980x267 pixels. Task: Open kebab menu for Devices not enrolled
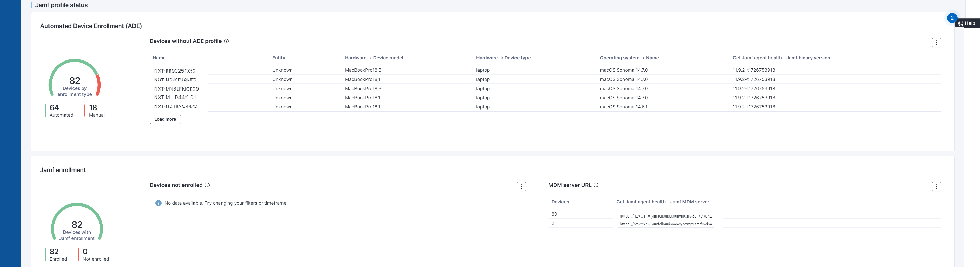click(x=521, y=187)
